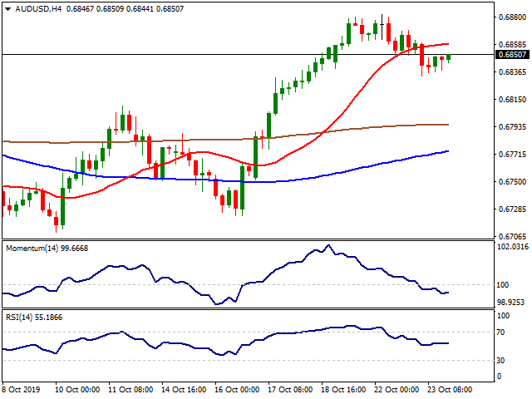Click the 0.68365 price axis label
532x399 pixels.
pos(512,72)
